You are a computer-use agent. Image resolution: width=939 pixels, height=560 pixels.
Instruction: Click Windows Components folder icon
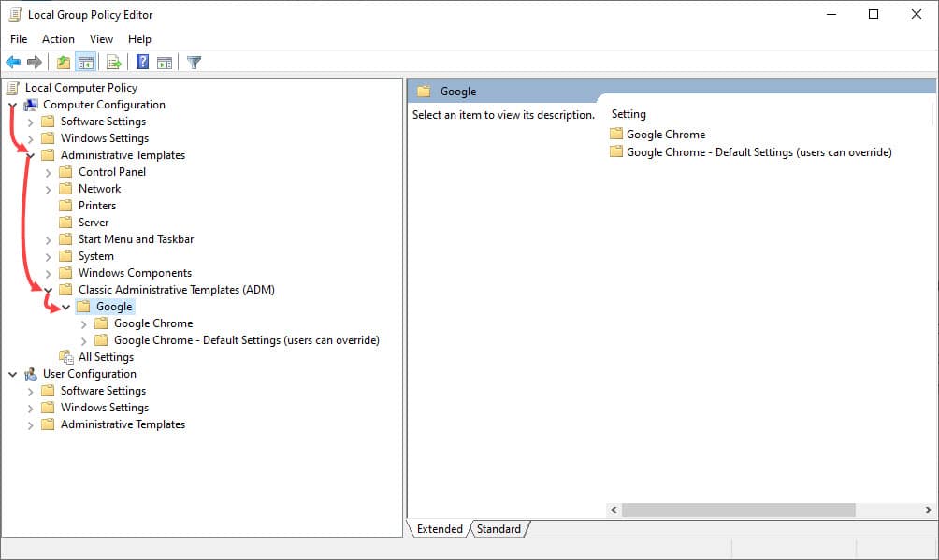[65, 273]
